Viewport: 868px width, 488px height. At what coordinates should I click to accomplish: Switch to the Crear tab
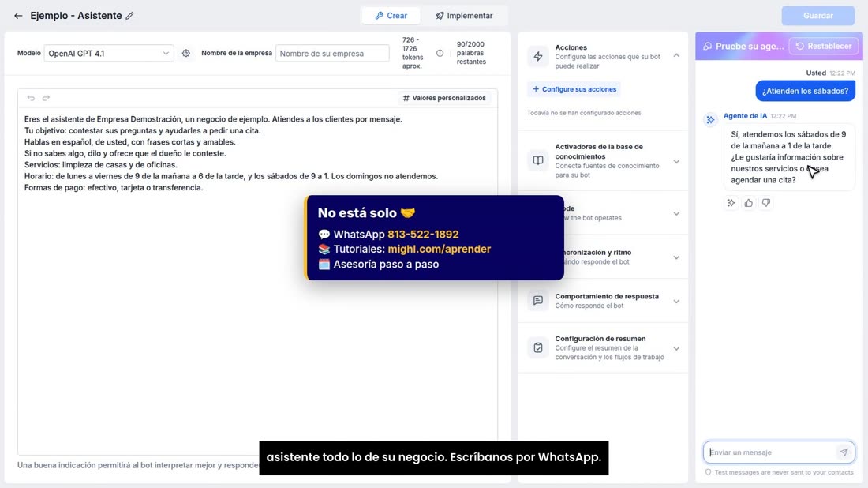[x=391, y=16]
